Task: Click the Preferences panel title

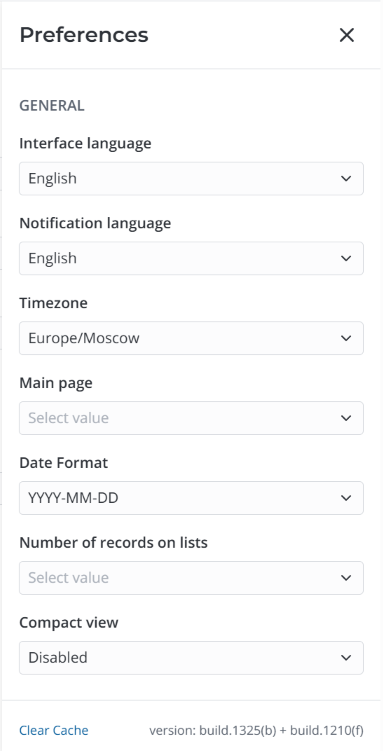Action: click(84, 35)
